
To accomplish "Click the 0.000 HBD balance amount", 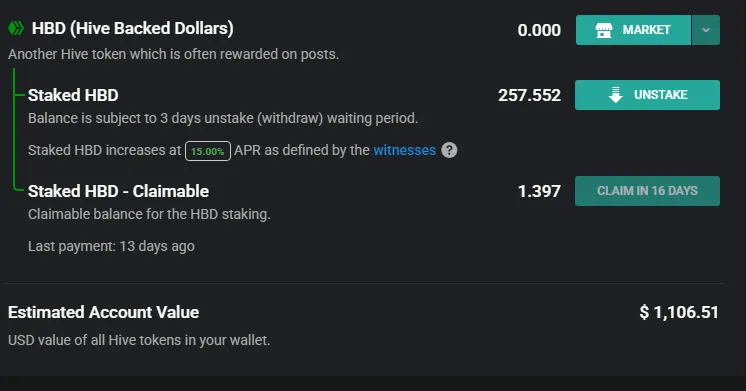I will point(539,30).
